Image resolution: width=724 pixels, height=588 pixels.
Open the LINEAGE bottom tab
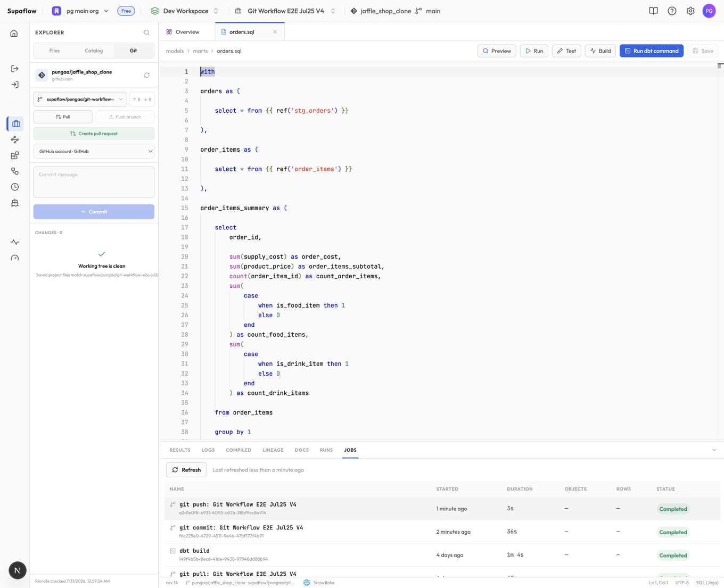click(273, 450)
